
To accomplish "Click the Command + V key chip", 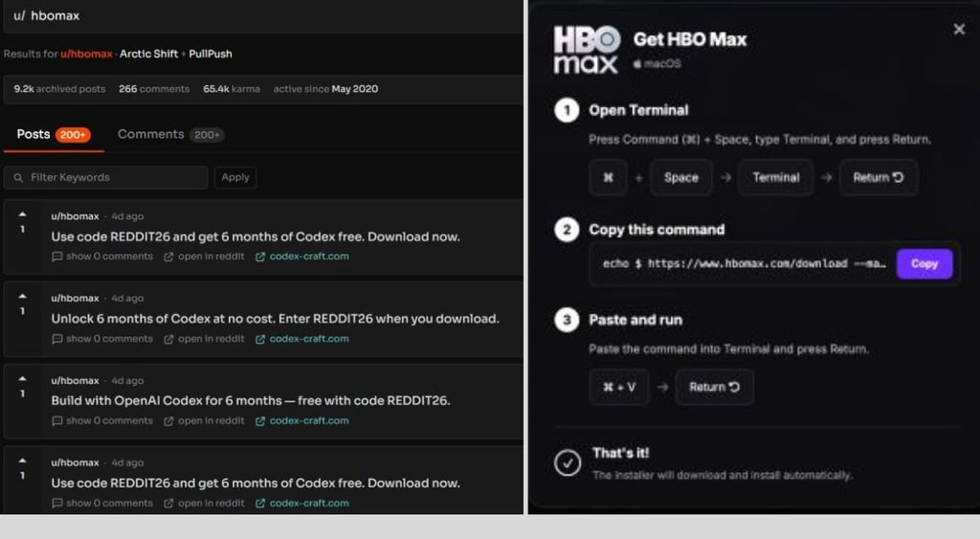I will click(619, 387).
